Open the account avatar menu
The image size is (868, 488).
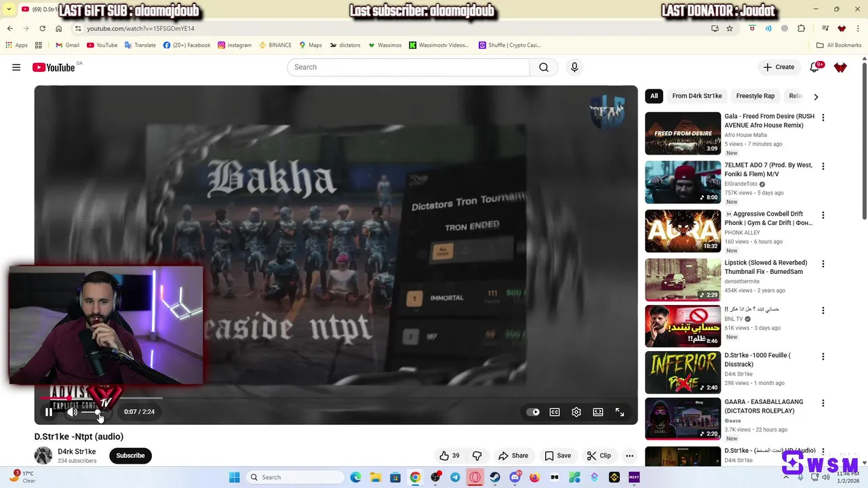[x=840, y=67]
